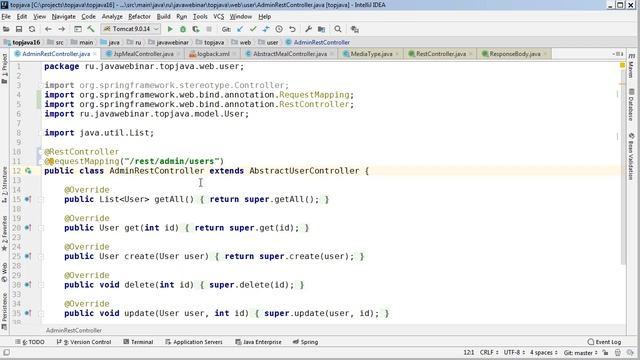Switch to the RestController.java tab
The image size is (640, 360).
441,54
